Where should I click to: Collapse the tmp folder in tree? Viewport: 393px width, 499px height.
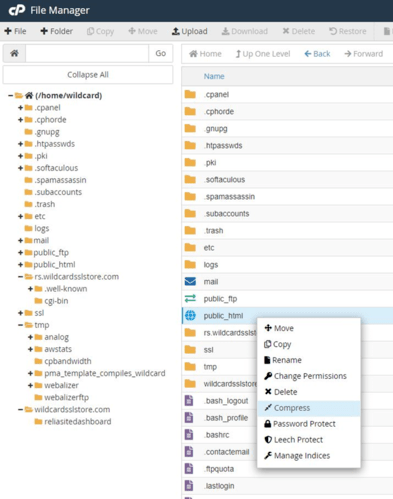click(x=20, y=325)
